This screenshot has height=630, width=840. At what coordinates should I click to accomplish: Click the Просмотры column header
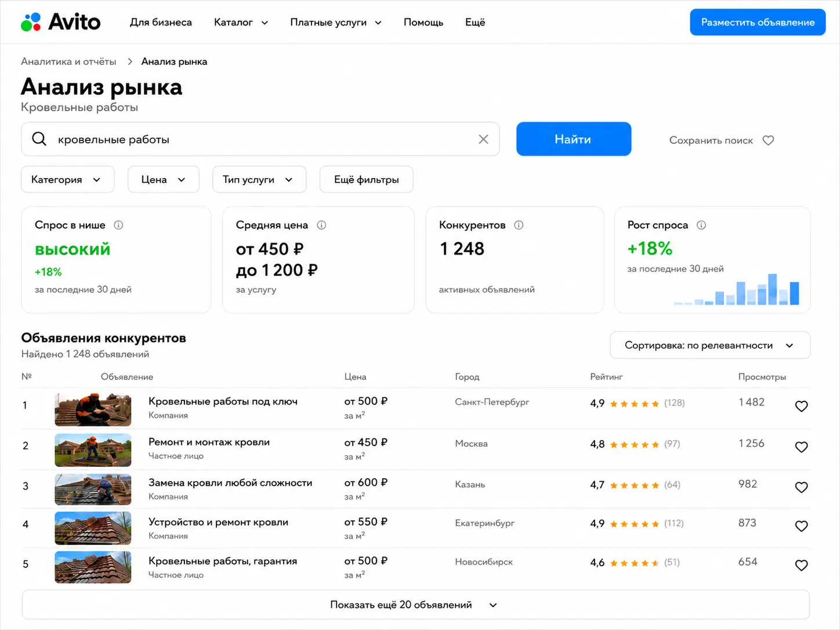point(762,377)
